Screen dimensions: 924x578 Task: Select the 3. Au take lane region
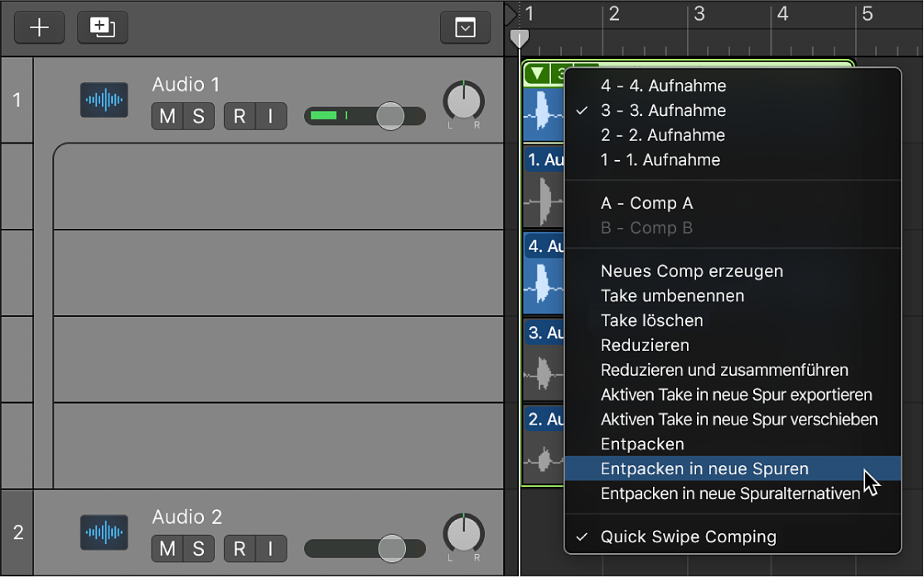click(x=544, y=361)
